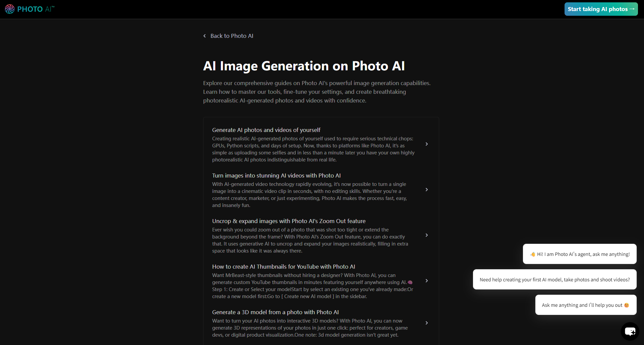
Task: Click chevron next to Generate AI photos of yourself
Action: point(426,144)
